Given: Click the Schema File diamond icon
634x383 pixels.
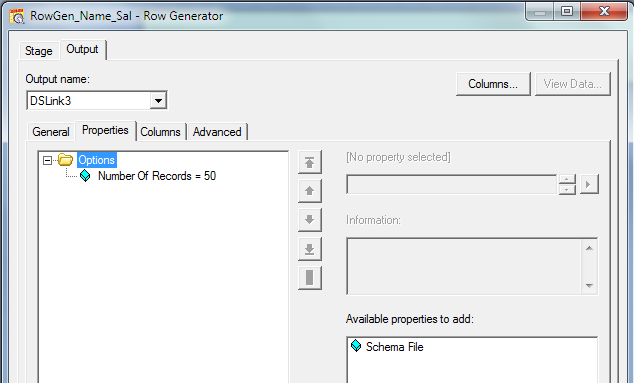Looking at the screenshot, I should coord(356,346).
